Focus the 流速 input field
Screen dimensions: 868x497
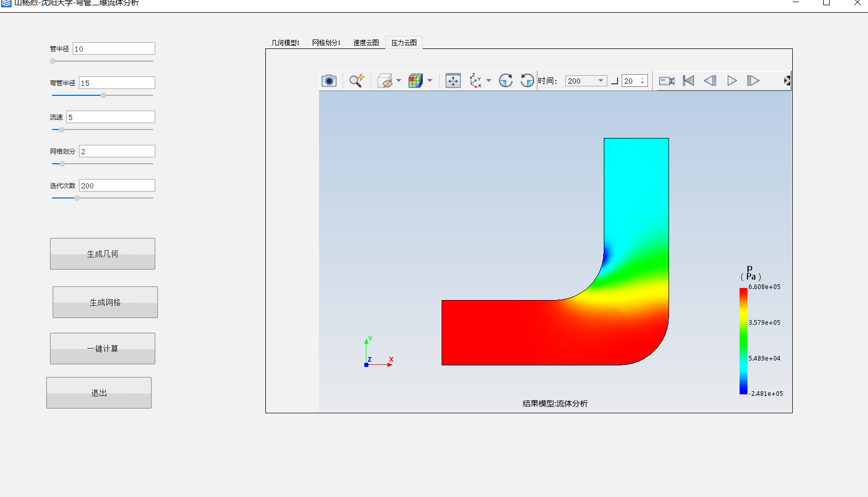(x=111, y=117)
